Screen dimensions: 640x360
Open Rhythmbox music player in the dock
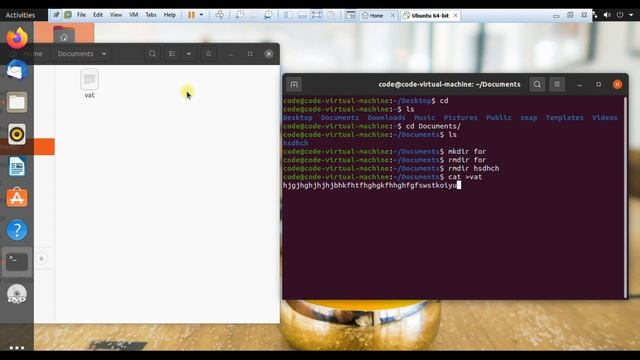click(x=17, y=134)
